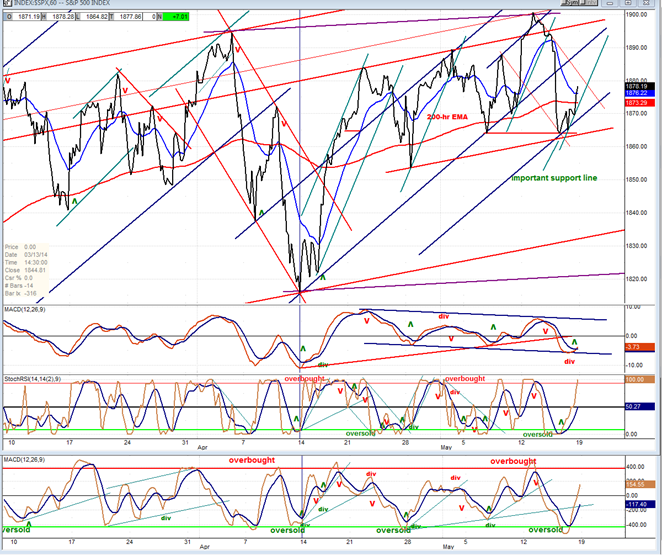Maximize the S&P 500 chart window
This screenshot has height=555, width=662.
pyautogui.click(x=628, y=3)
